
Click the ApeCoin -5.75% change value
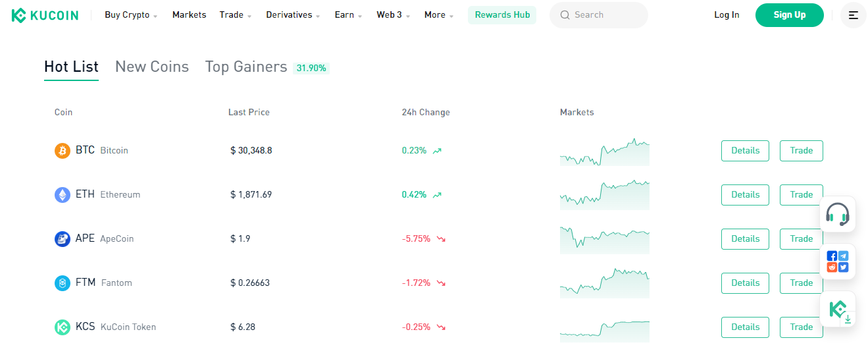pyautogui.click(x=416, y=239)
